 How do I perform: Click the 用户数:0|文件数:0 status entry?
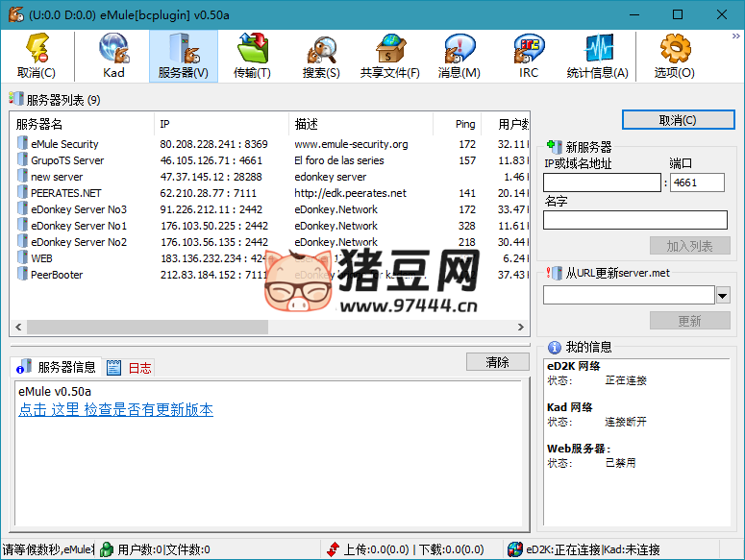(164, 549)
